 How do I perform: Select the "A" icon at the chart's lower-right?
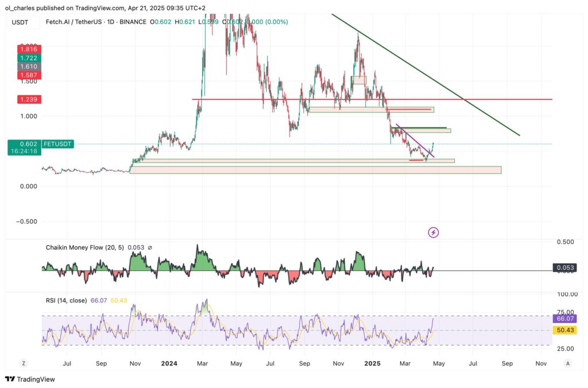pos(568,363)
